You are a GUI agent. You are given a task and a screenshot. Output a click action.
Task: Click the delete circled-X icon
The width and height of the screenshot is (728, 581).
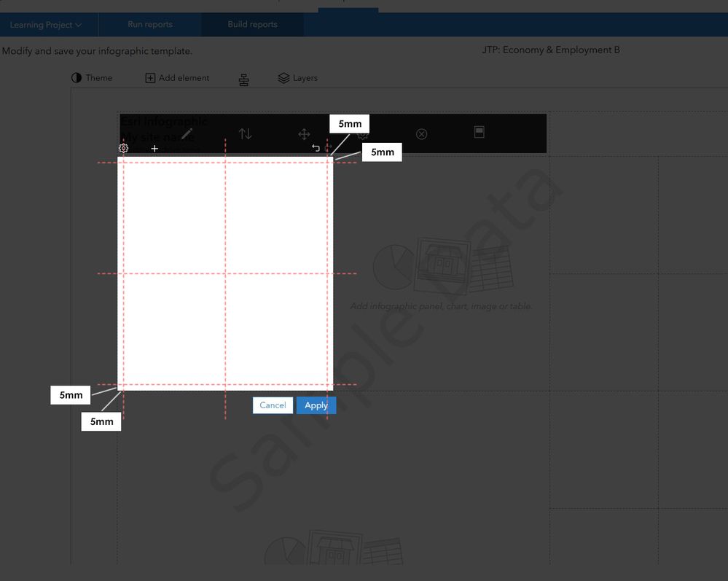(421, 133)
